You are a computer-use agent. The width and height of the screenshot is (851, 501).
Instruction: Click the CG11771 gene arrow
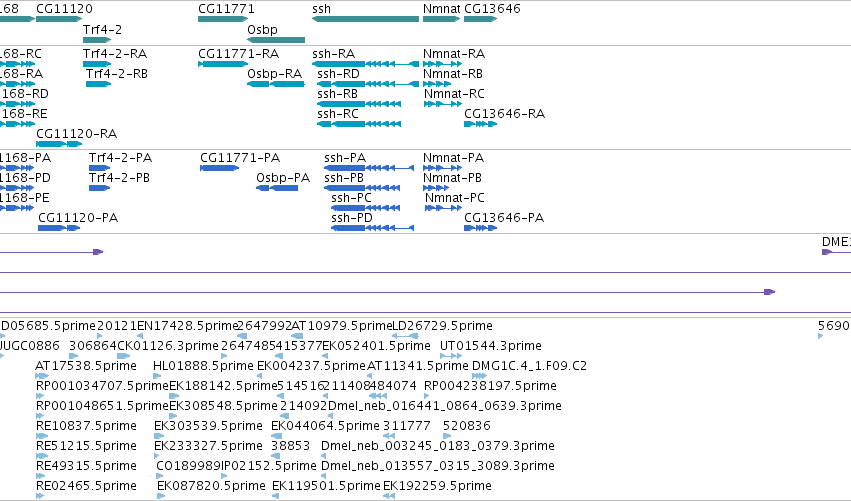(x=223, y=19)
